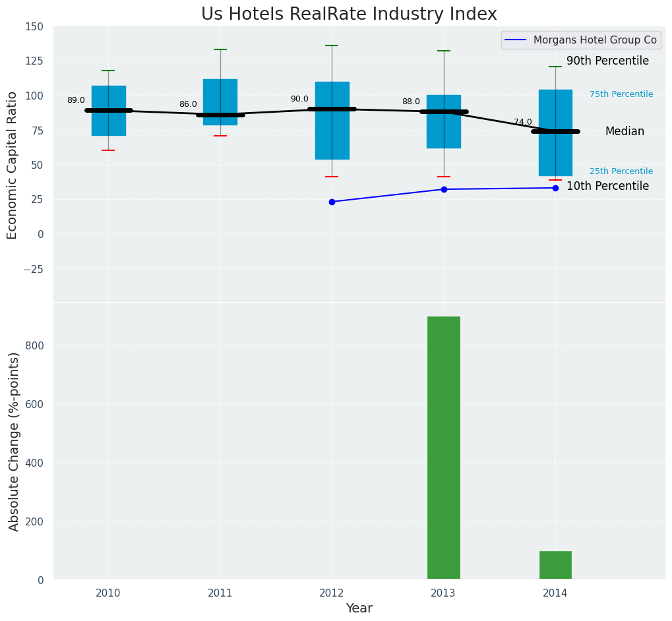This screenshot has height=621, width=672.
Task: Click the 2013 tick label on the Year axis
Action: [x=444, y=593]
